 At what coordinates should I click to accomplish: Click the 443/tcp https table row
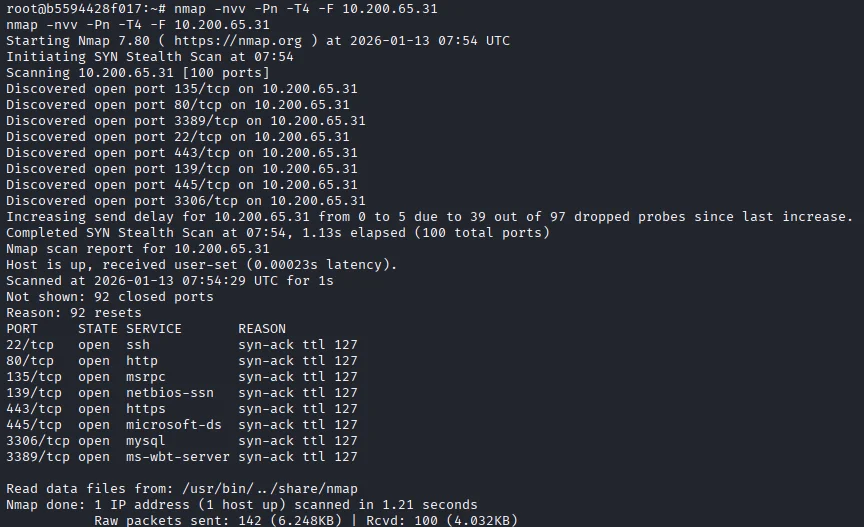point(181,409)
